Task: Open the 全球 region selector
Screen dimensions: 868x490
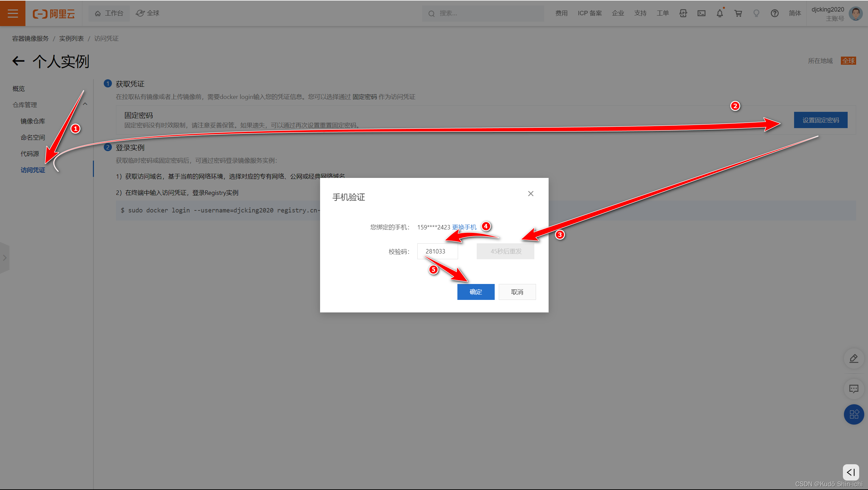Action: click(148, 13)
